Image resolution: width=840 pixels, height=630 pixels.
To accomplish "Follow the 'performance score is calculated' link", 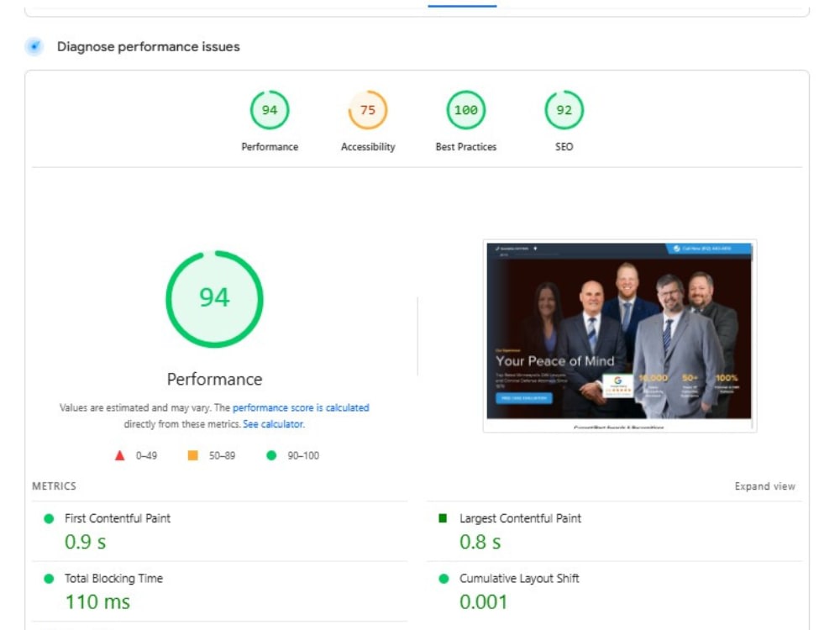I will coord(301,407).
